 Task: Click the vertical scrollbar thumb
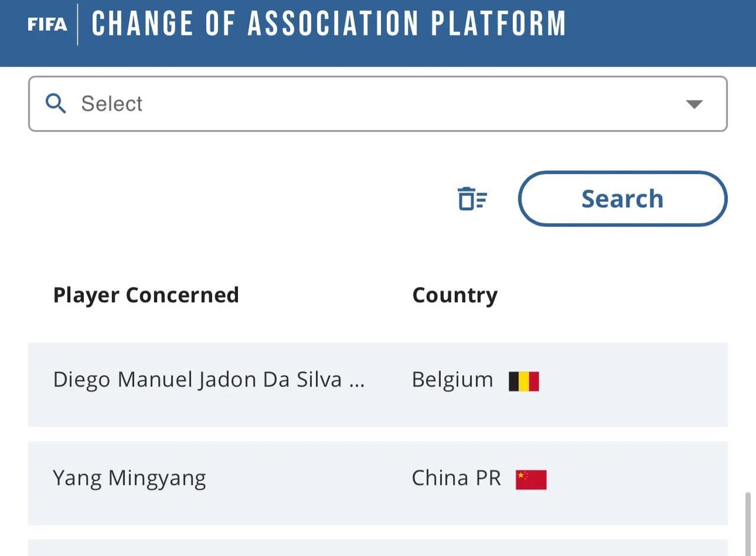(748, 523)
